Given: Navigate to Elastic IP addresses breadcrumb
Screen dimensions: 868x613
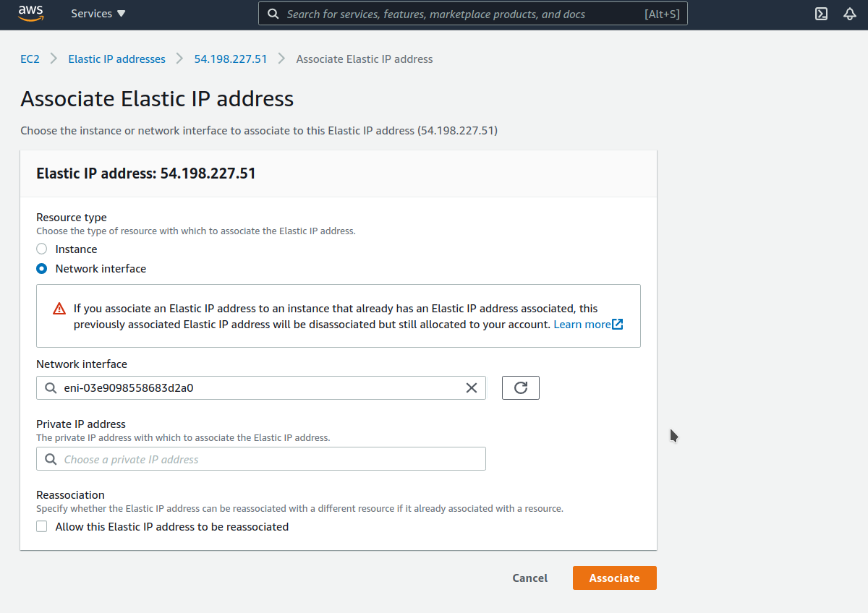Looking at the screenshot, I should pyautogui.click(x=116, y=59).
